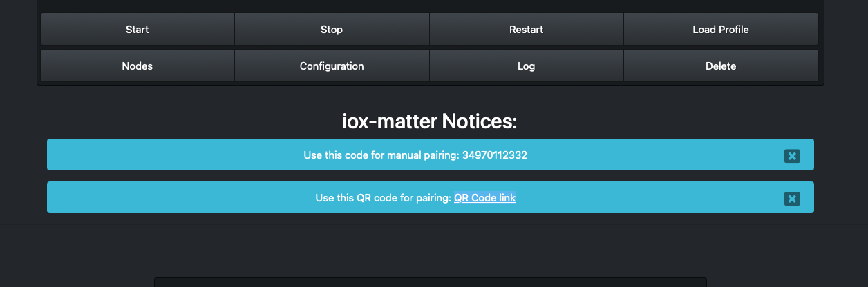Restart the node server

click(x=526, y=30)
